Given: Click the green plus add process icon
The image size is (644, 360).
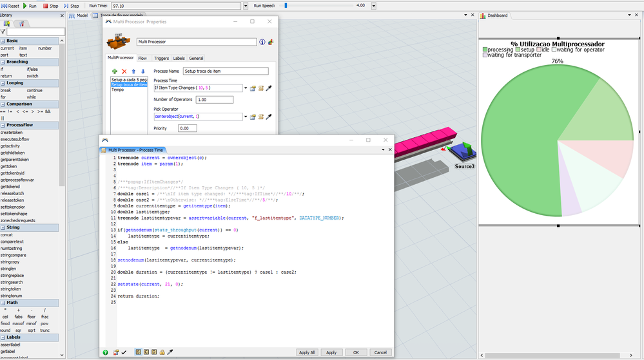Looking at the screenshot, I should (114, 71).
